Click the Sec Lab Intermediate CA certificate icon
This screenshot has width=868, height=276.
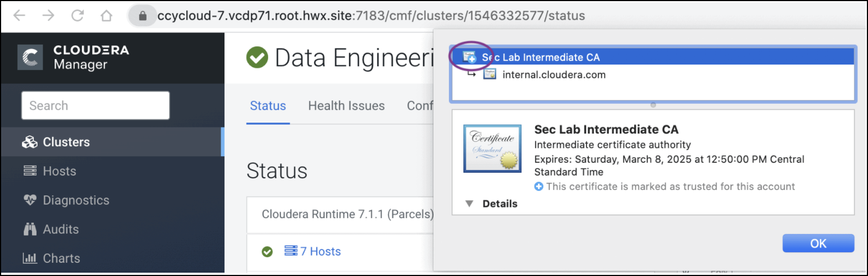(469, 57)
